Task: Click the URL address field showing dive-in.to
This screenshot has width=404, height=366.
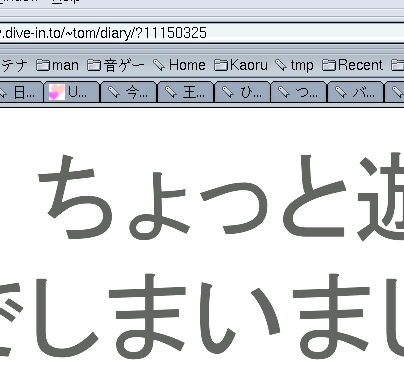Action: (202, 33)
